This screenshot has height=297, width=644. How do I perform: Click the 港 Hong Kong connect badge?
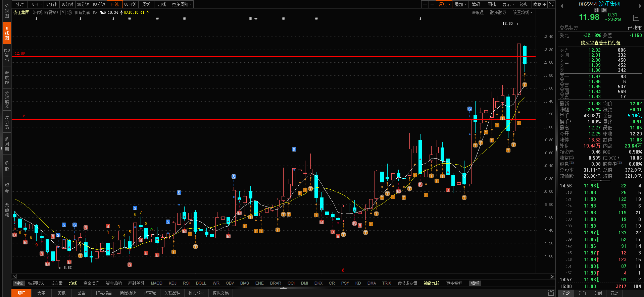point(604,10)
